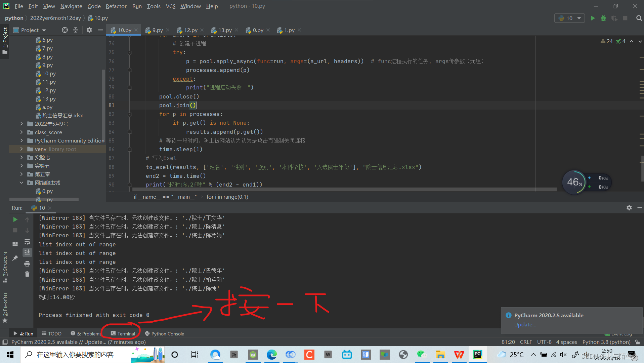Clear run output with trash icon

27,274
